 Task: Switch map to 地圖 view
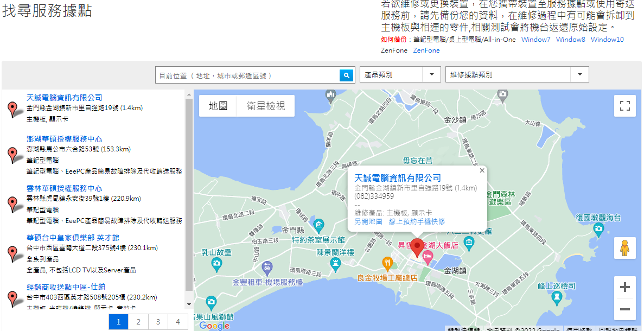click(218, 106)
